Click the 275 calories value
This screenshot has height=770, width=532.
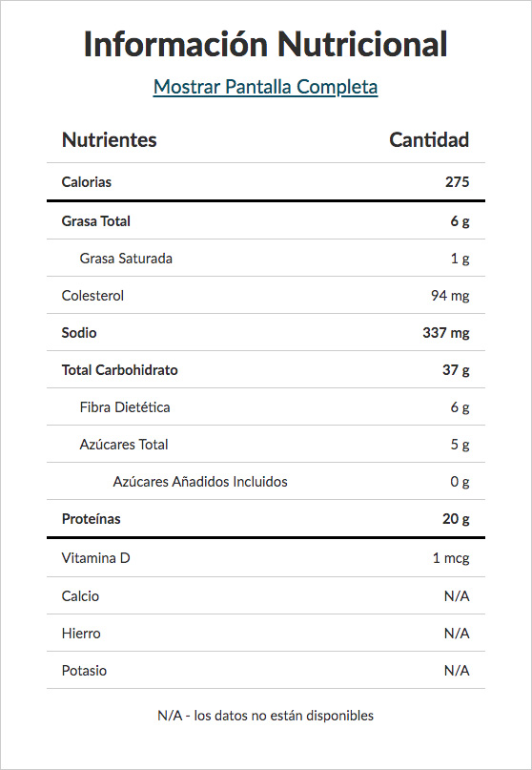(458, 182)
